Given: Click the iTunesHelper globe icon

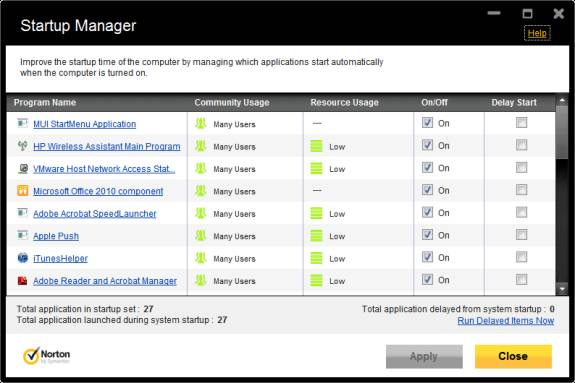Looking at the screenshot, I should (x=23, y=258).
